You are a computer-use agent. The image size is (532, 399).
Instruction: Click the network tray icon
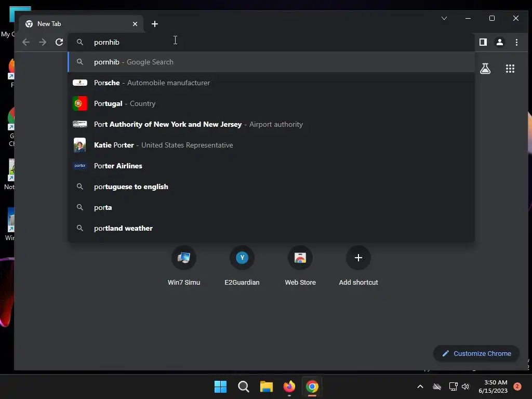[453, 387]
